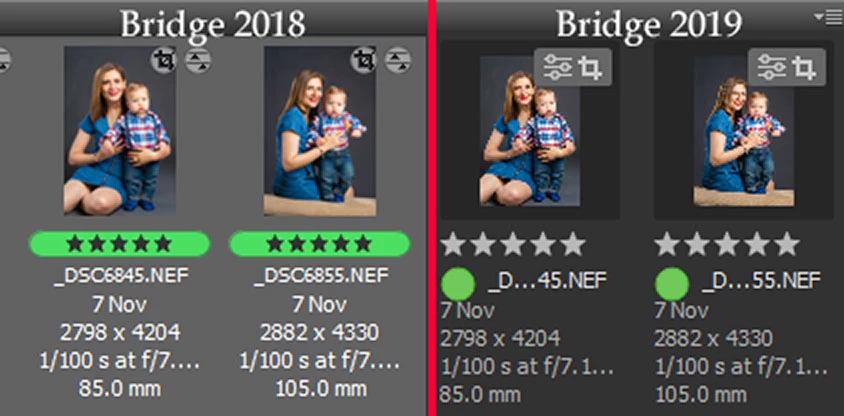Click crop icon on _D…45.NEF 2019 thumbnail
Image resolution: width=844 pixels, height=416 pixels.
[590, 68]
